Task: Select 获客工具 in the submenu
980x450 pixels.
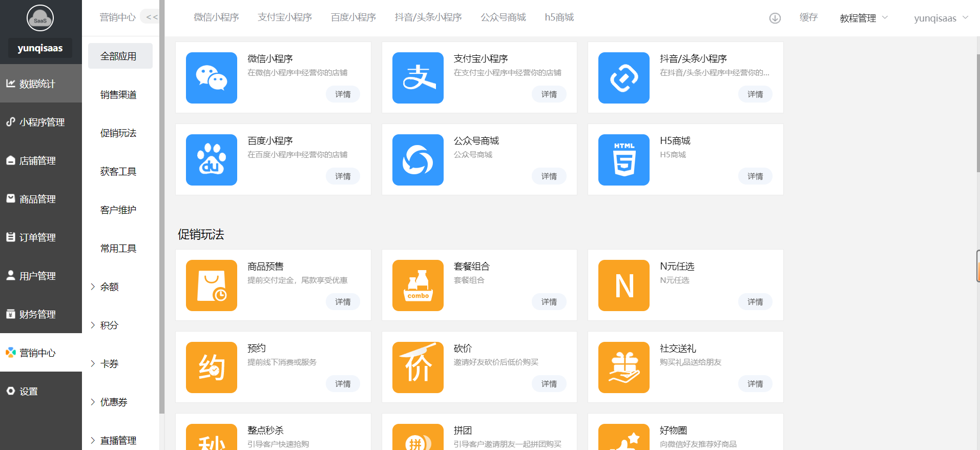Action: click(x=118, y=172)
